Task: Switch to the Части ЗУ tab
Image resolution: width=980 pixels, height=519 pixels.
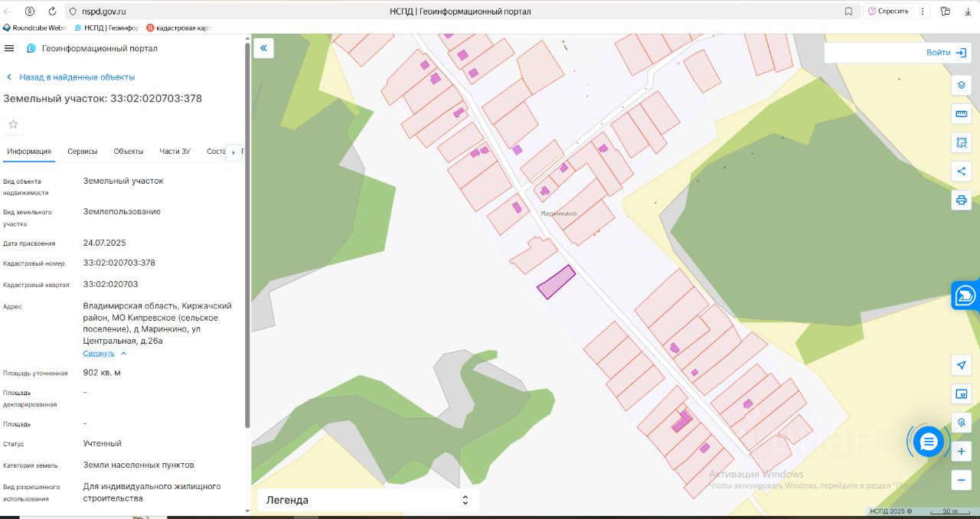Action: coord(175,152)
